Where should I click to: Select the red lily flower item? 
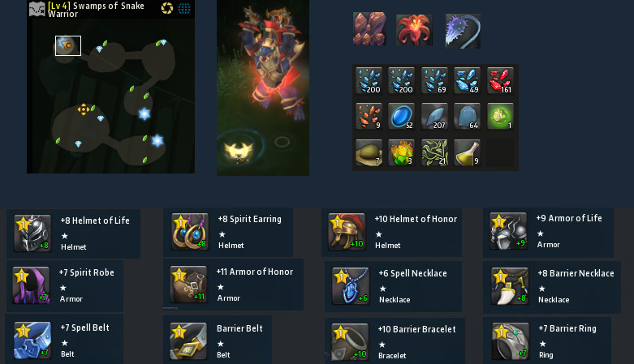click(414, 30)
